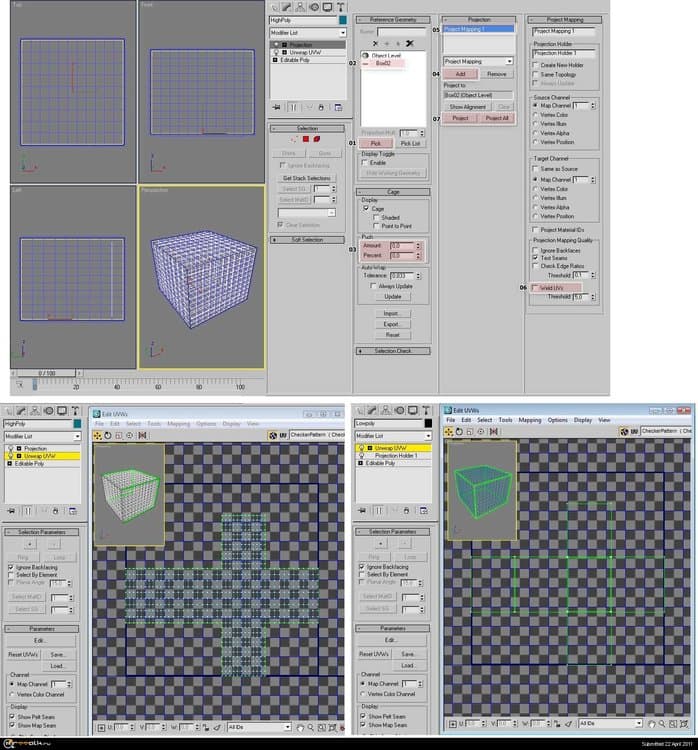
Task: Select Freeform mode in Lowpoly Edit UVWs toolbar
Action: 481,431
